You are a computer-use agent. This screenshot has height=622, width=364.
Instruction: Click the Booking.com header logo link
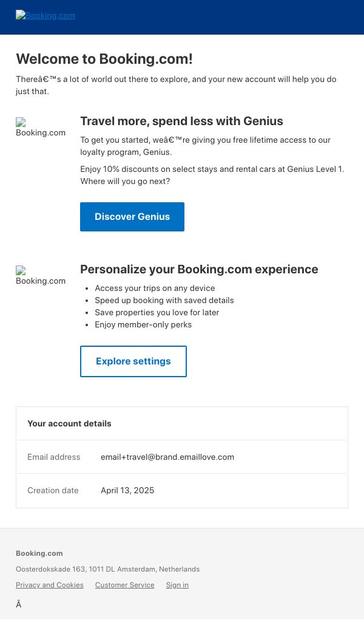coord(45,15)
